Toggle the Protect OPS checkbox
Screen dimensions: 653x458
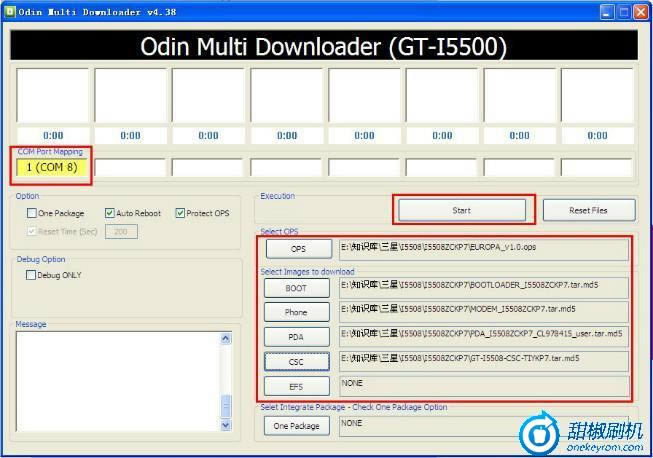[x=180, y=213]
